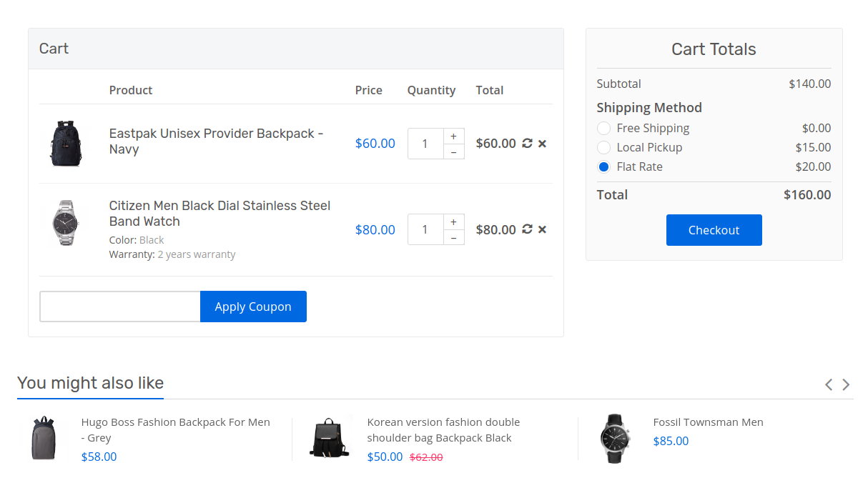Click the update cart icon for Eastpak backpack
Image resolution: width=868 pixels, height=493 pixels.
[x=527, y=143]
